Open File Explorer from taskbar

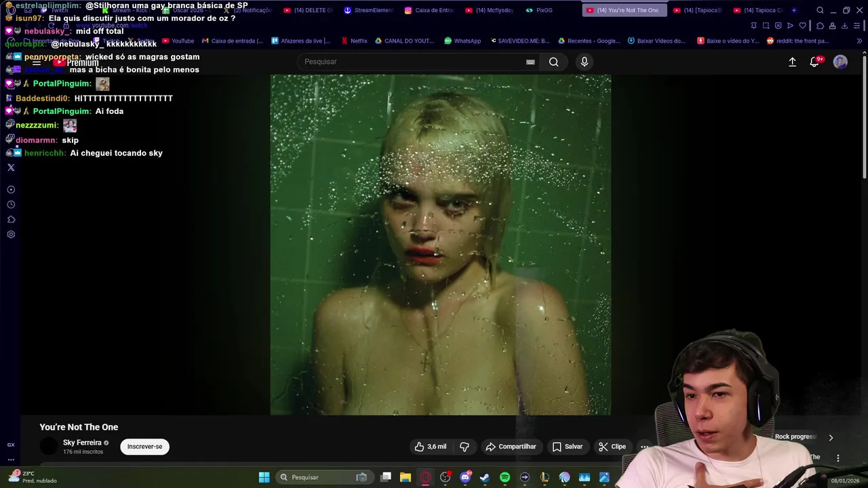(406, 477)
